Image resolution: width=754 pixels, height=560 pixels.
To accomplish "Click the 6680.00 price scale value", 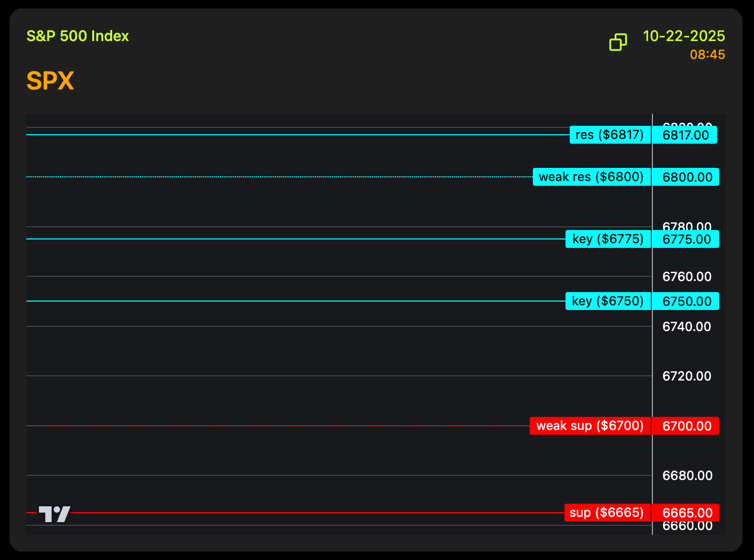I will pyautogui.click(x=687, y=476).
